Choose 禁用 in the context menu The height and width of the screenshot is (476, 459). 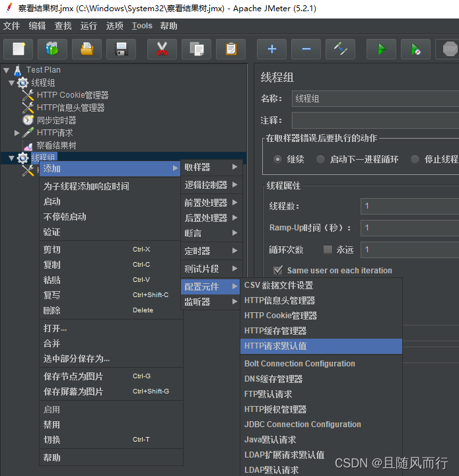pyautogui.click(x=111, y=425)
